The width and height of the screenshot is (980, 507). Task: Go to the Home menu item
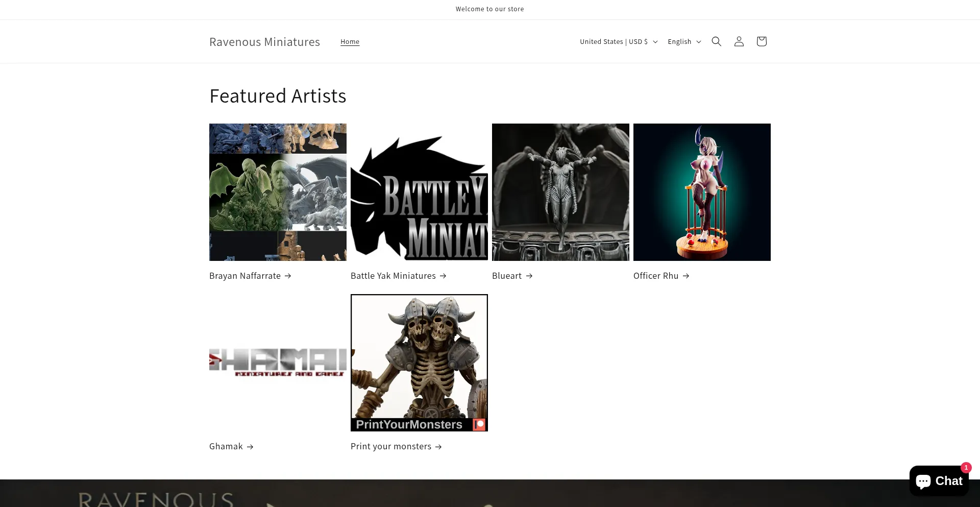(x=350, y=42)
